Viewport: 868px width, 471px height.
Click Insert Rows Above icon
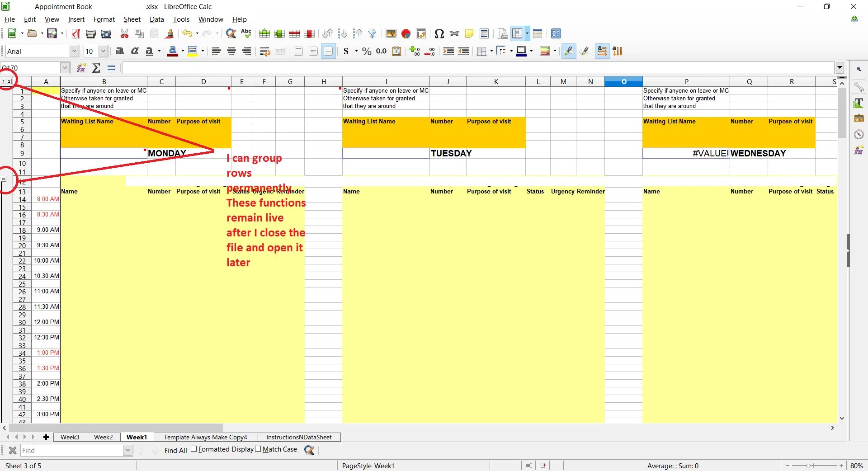pyautogui.click(x=264, y=33)
